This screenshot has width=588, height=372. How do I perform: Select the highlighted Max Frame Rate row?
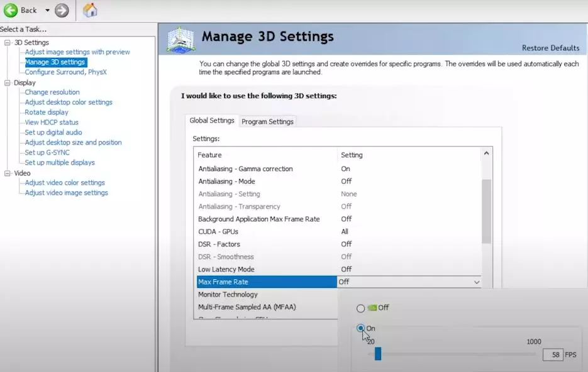click(x=267, y=282)
